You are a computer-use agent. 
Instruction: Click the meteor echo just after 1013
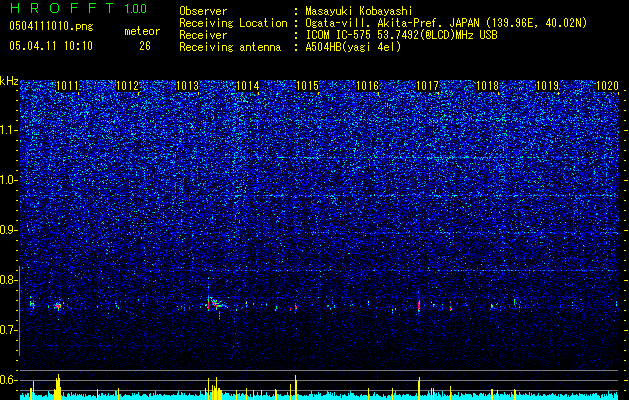point(216,303)
